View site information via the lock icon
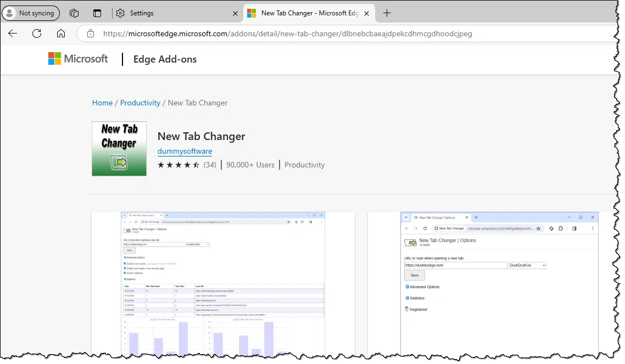The height and width of the screenshot is (364, 625). tap(91, 33)
